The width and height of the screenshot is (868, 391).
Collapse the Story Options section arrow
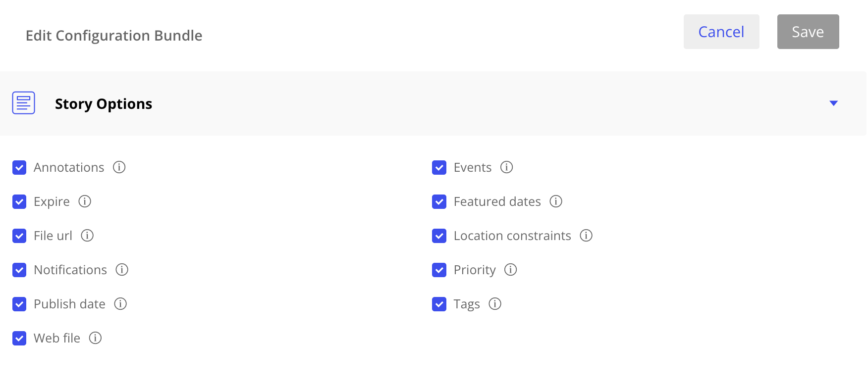[833, 103]
